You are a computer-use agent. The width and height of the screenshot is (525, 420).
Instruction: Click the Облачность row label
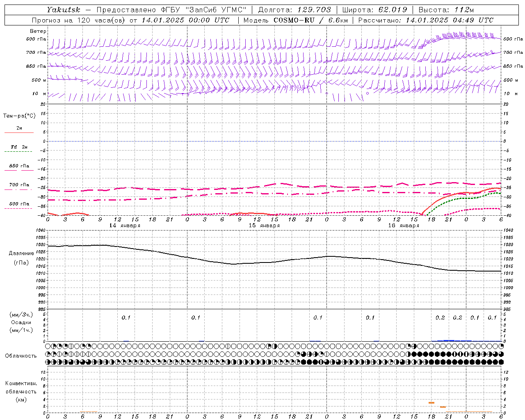coord(21,356)
